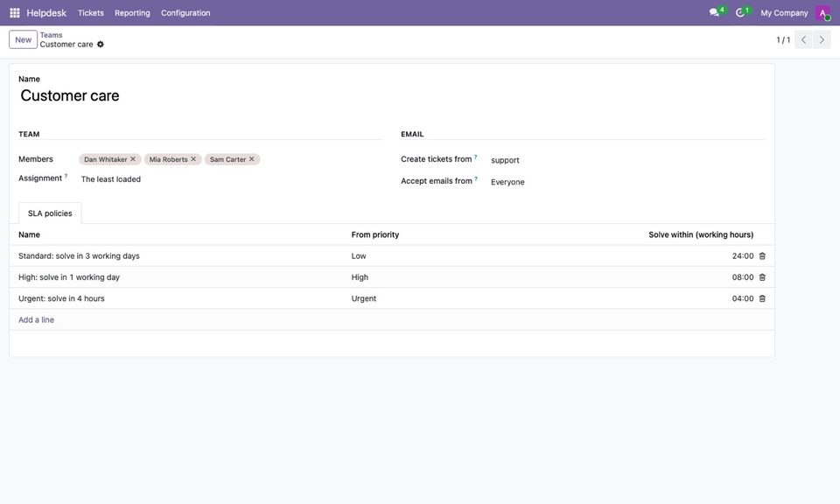Click the 08:00 solve time cell
The height and width of the screenshot is (504, 840).
pyautogui.click(x=743, y=277)
